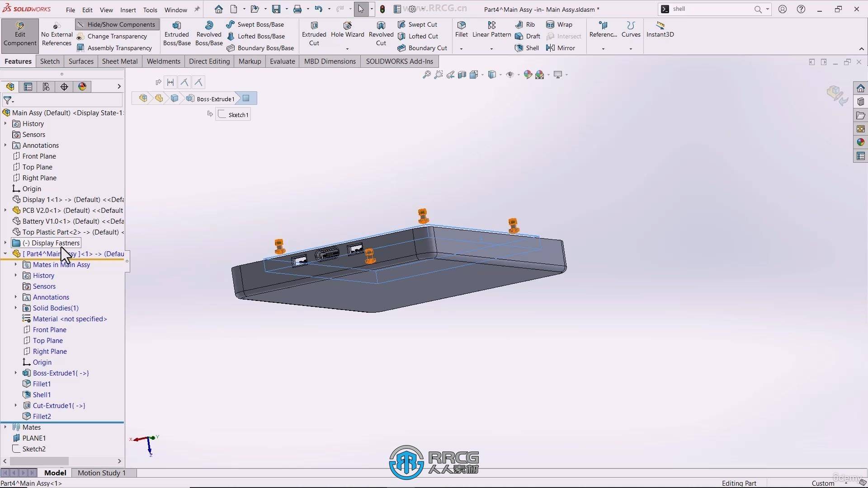Select the Hole Wizard tool
This screenshot has height=488, width=868.
click(x=347, y=29)
